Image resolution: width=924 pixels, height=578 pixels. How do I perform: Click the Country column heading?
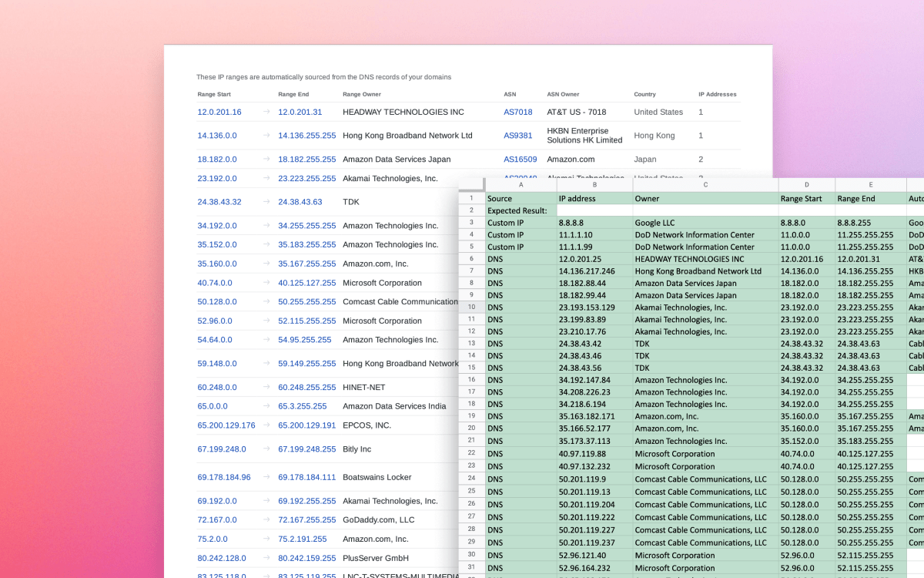tap(644, 94)
